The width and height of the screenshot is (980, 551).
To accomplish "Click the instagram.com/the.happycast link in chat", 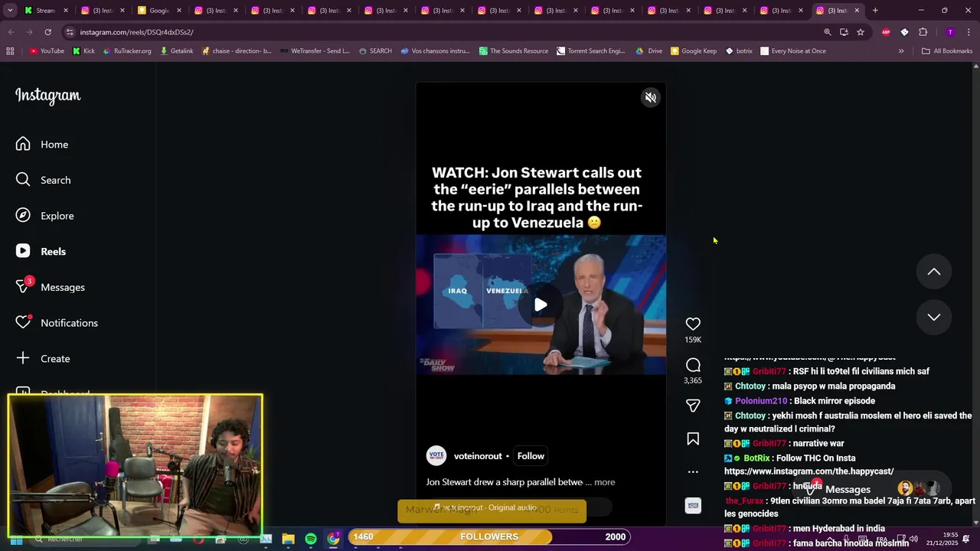I will click(808, 471).
